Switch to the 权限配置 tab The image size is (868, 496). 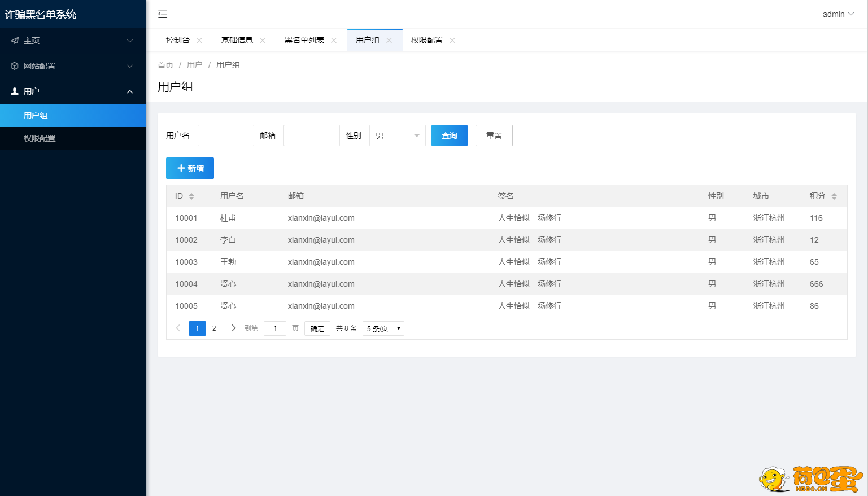[x=427, y=40]
